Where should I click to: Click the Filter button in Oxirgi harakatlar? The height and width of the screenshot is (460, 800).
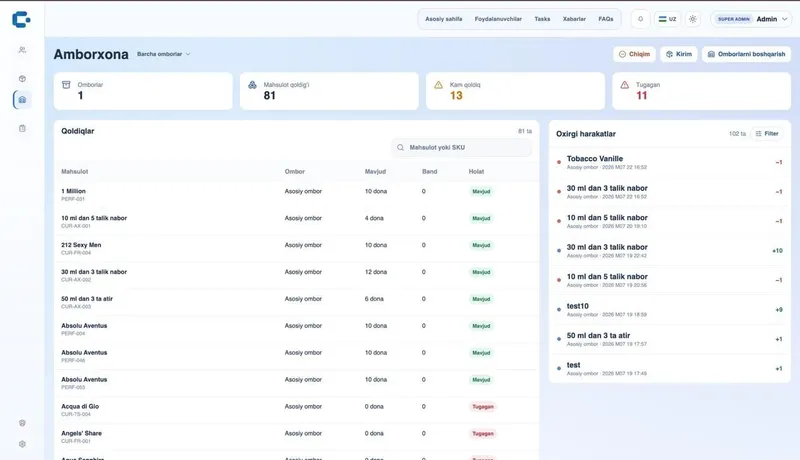coord(767,134)
